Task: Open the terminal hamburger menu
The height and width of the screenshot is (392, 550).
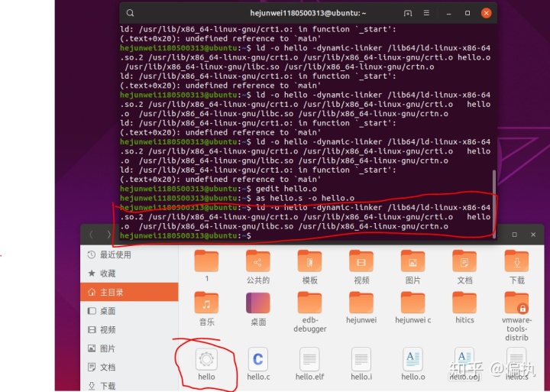Action: tap(426, 13)
